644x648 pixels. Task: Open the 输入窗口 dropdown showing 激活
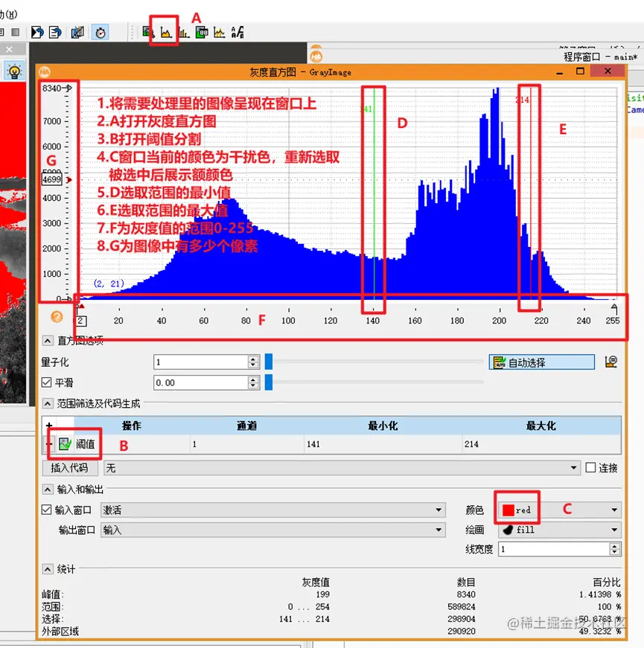point(273,510)
